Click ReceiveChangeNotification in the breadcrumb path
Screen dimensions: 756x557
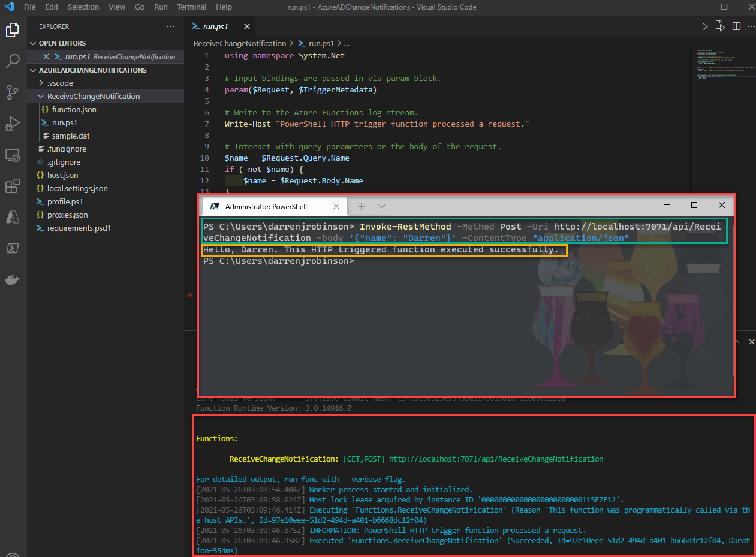click(240, 44)
